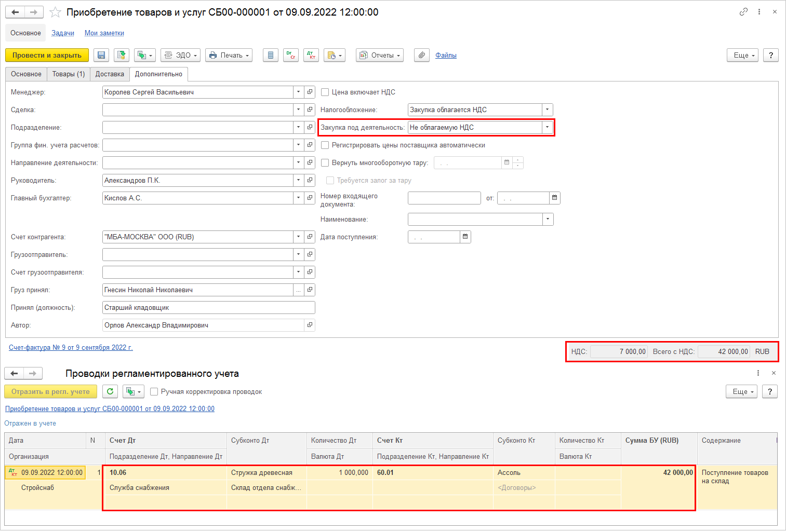Refresh postings with green arrow icon
This screenshot has height=532, width=786.
point(110,392)
